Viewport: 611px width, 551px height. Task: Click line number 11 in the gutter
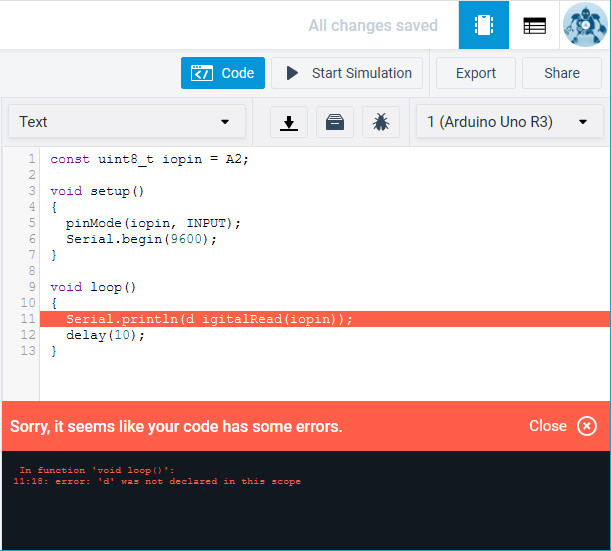[x=28, y=319]
